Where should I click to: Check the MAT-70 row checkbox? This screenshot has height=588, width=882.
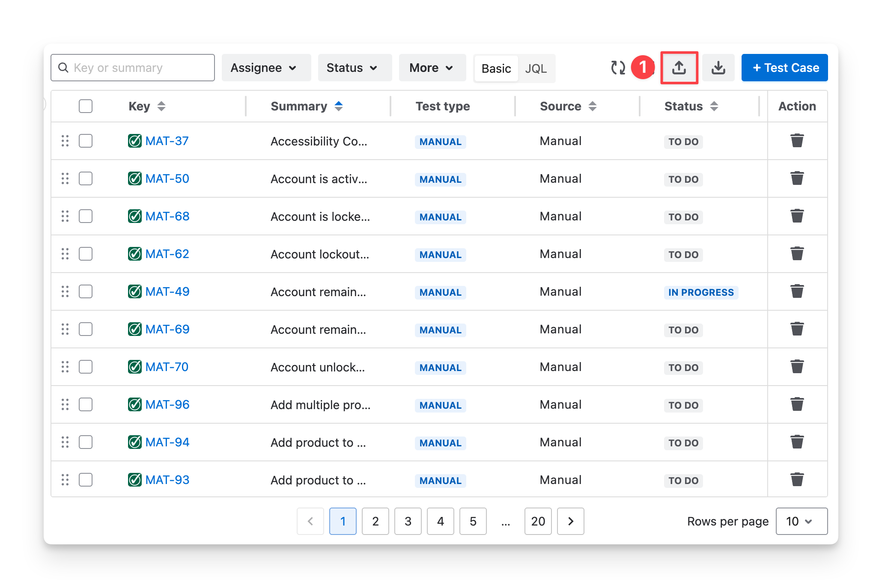tap(86, 367)
